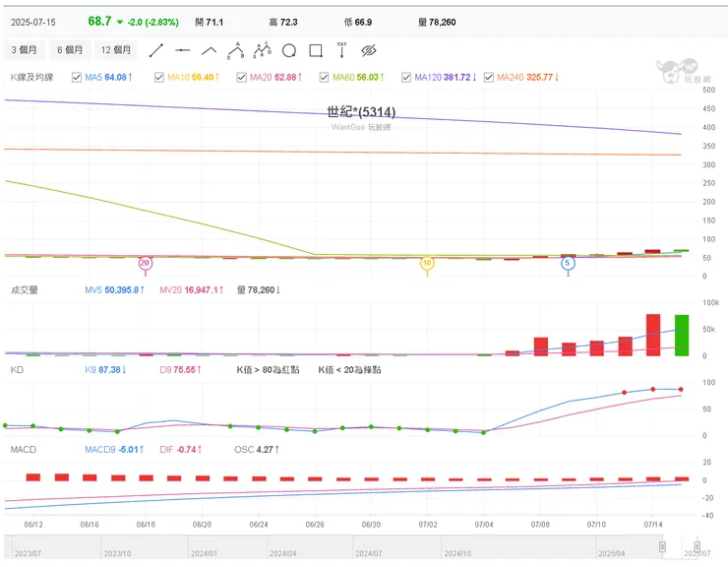Uncheck the MA60 moving average checkbox

click(324, 77)
